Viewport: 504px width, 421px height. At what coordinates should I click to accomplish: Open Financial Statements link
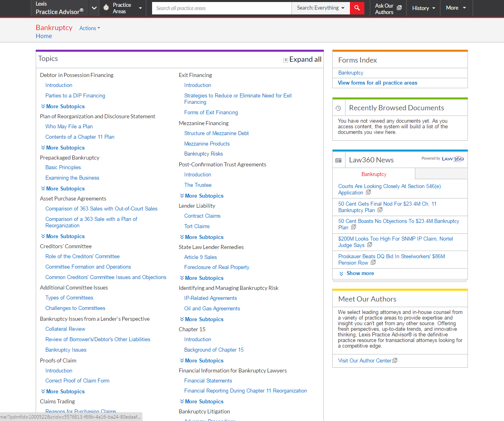[208, 381]
